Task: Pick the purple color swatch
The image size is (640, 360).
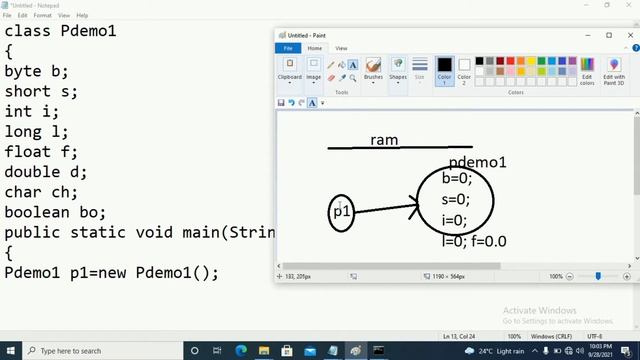Action: point(573,61)
